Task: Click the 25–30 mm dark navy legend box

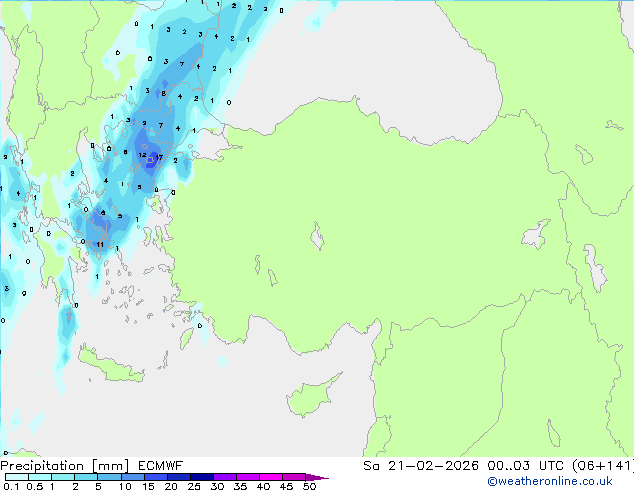Action: [x=202, y=477]
